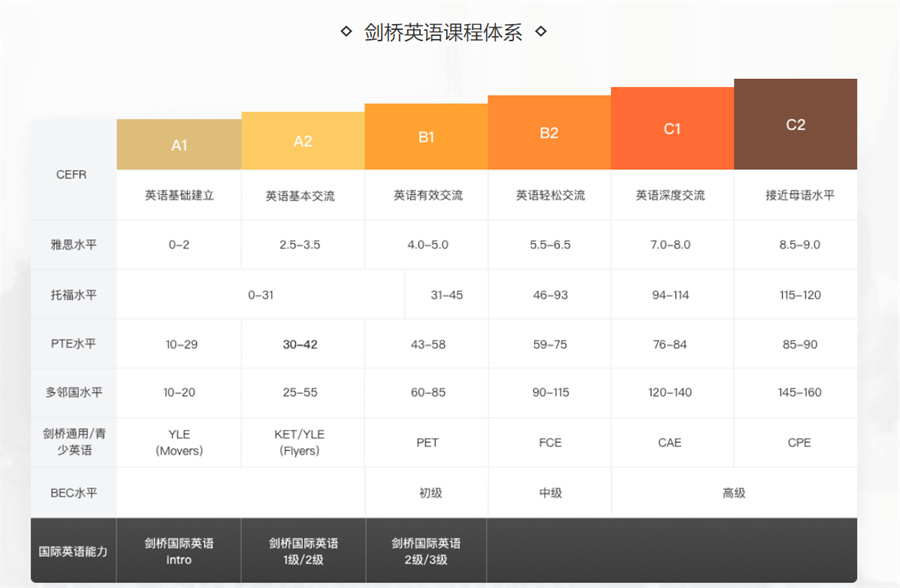Click the BEC 高级 cell
Screen dimensions: 900x588
(x=734, y=493)
